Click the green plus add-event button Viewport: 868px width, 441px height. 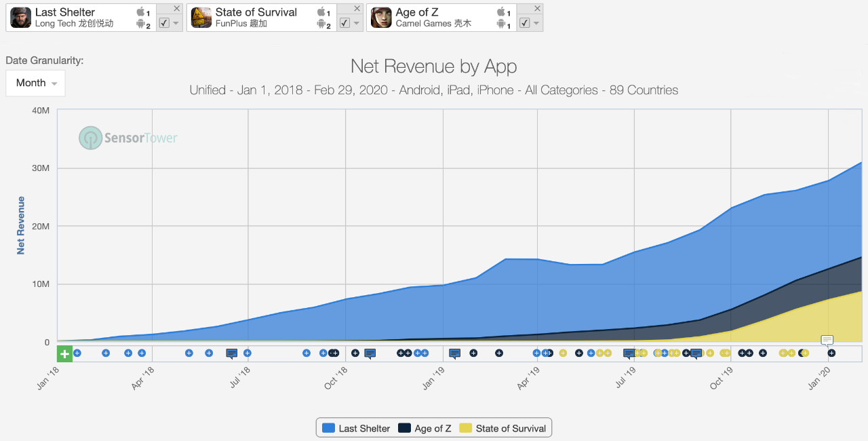[65, 353]
